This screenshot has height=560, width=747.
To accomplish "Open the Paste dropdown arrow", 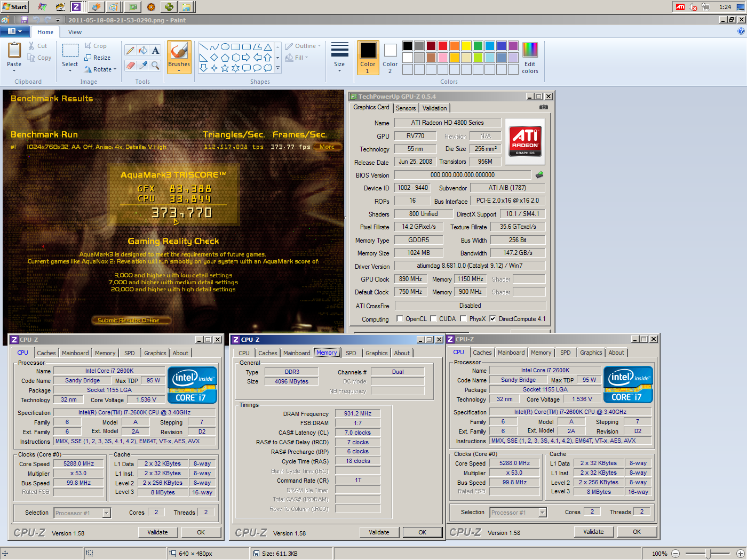I will coord(14,70).
